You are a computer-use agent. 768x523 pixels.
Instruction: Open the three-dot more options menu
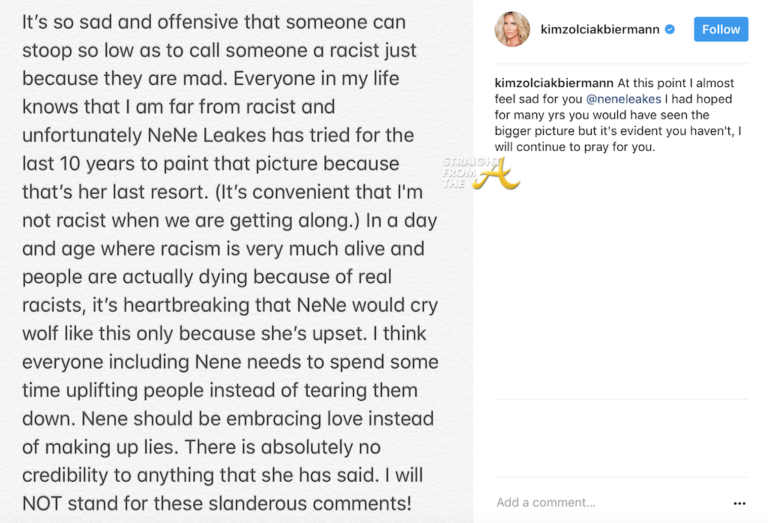point(739,503)
